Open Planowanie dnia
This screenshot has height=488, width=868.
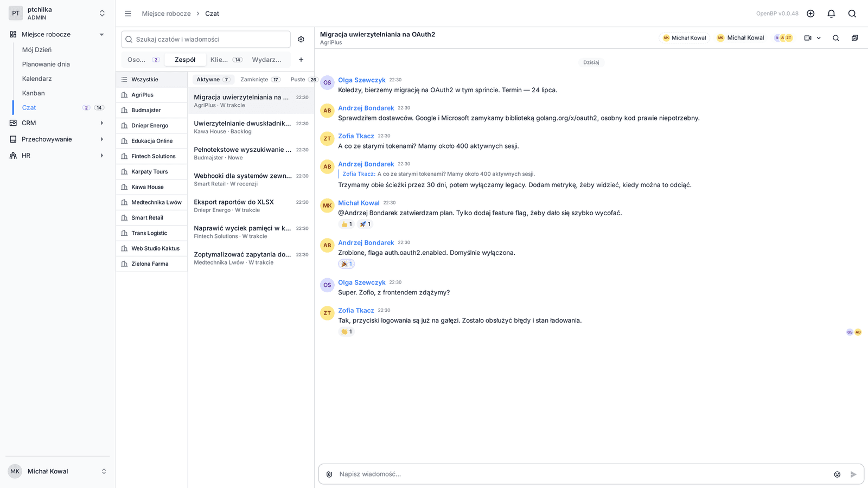[x=46, y=64]
